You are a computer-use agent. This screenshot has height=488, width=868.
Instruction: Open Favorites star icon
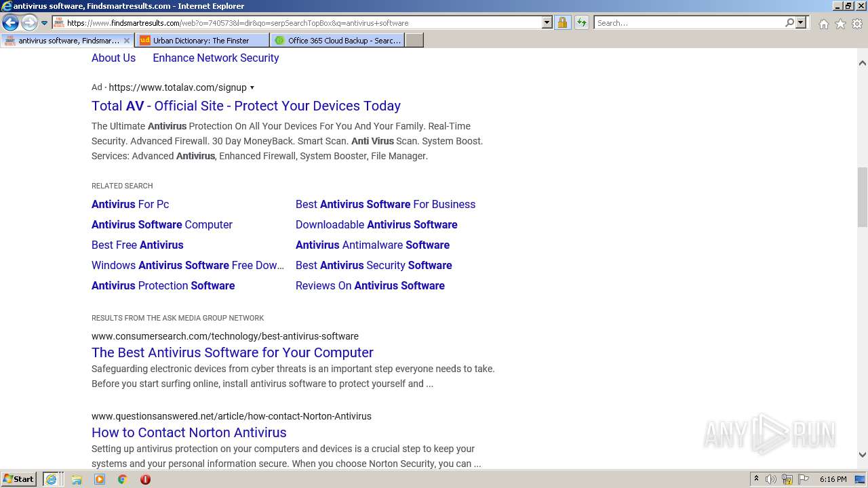[x=840, y=24]
